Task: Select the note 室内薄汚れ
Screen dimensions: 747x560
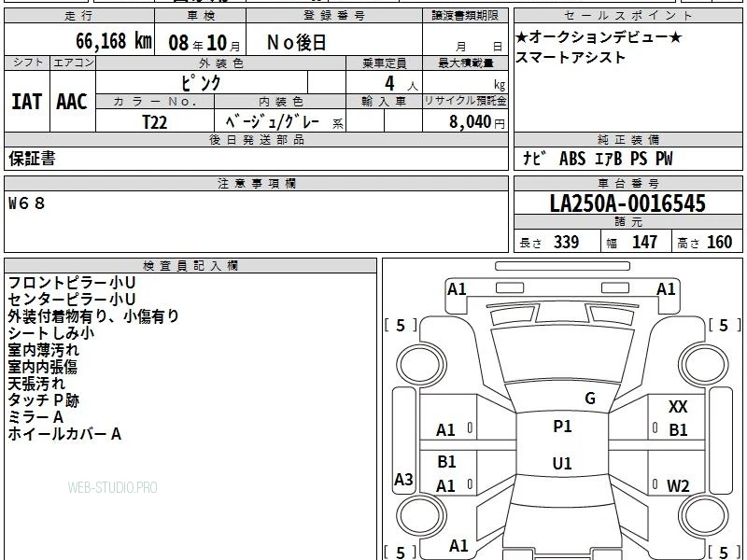Action: point(43,350)
